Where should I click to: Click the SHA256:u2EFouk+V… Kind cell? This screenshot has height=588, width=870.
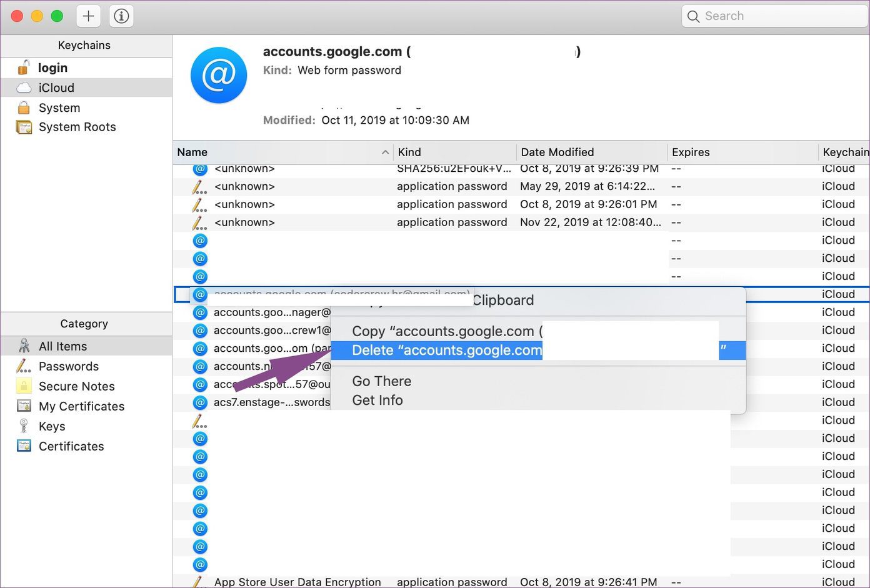(454, 169)
